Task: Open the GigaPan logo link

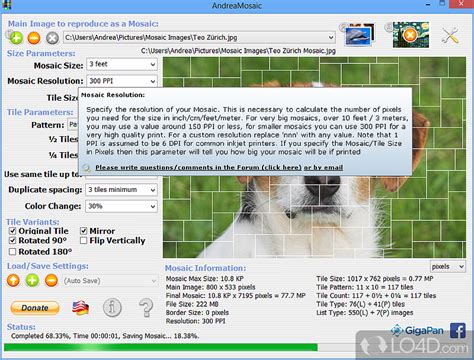Action: [417, 330]
